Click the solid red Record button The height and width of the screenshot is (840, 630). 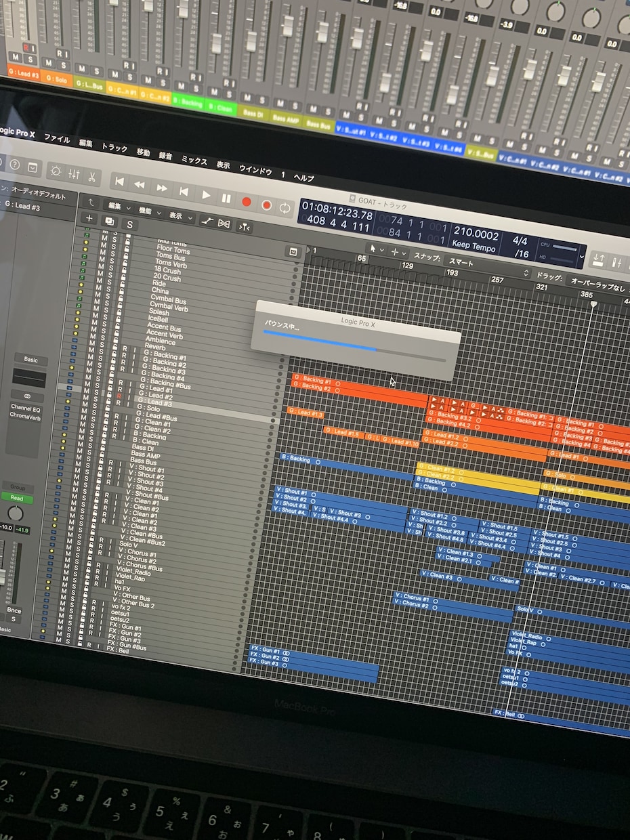pos(247,201)
